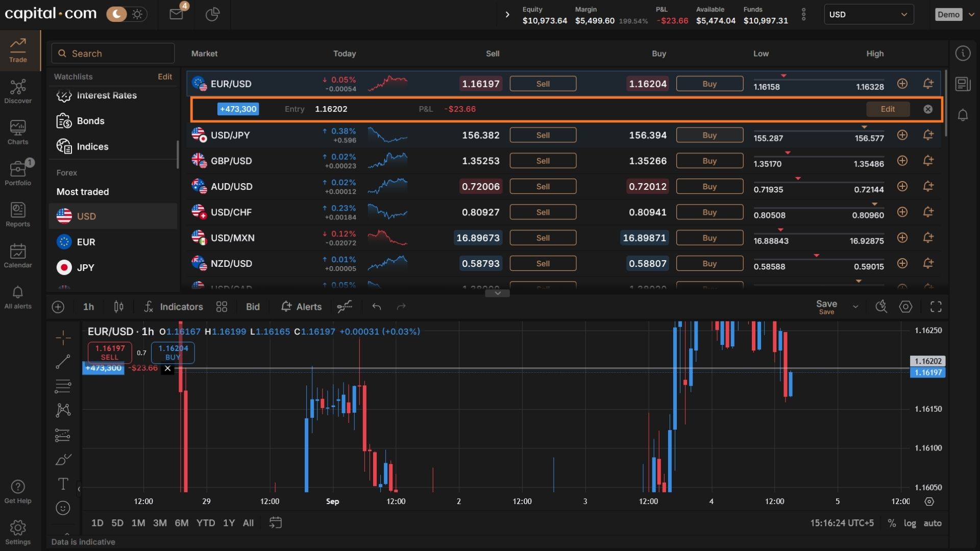
Task: Add symbol to chart plus icon
Action: tap(58, 307)
